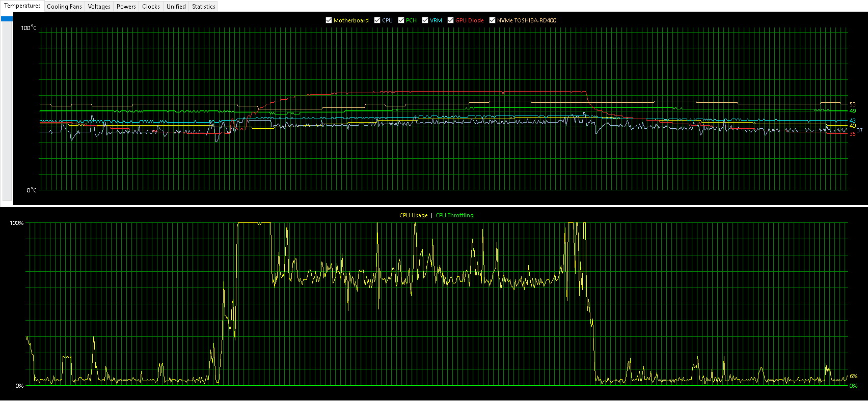
Task: Uncheck the Motherboard temperature checkbox
Action: [329, 20]
